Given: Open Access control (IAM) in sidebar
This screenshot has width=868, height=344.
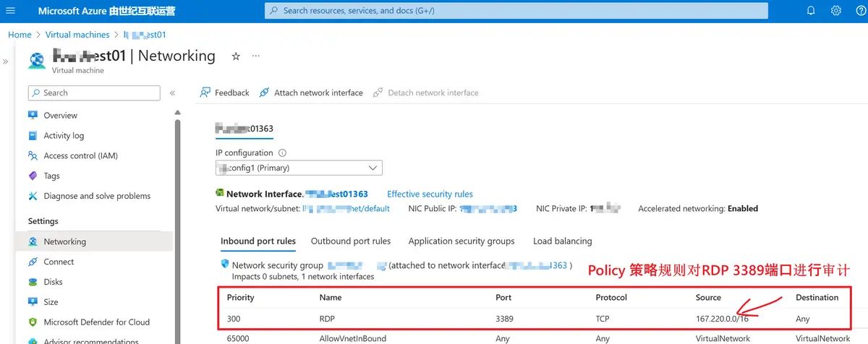Looking at the screenshot, I should (80, 156).
